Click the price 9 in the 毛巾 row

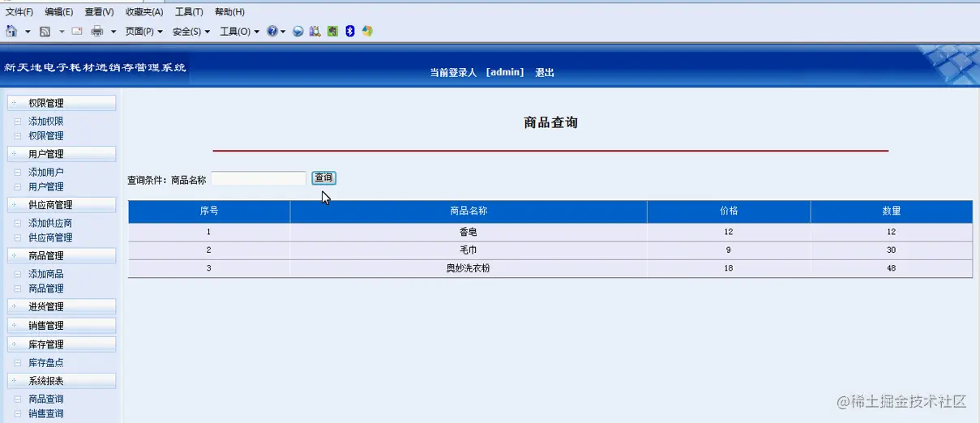point(729,250)
